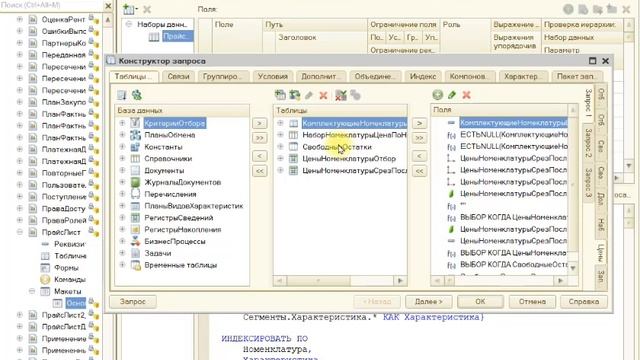Select Команды under ПрайсЛист
Viewport: 640px width, 360px height.
(70, 280)
